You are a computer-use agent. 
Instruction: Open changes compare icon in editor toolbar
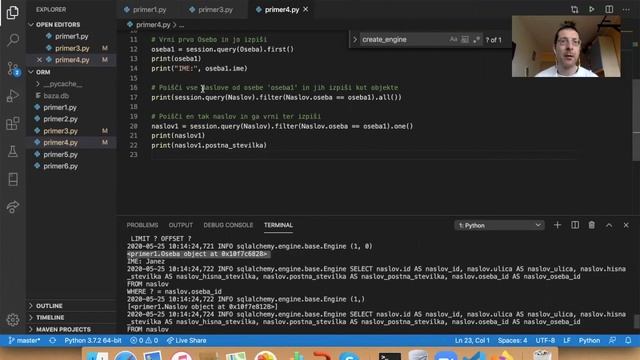(x=575, y=9)
